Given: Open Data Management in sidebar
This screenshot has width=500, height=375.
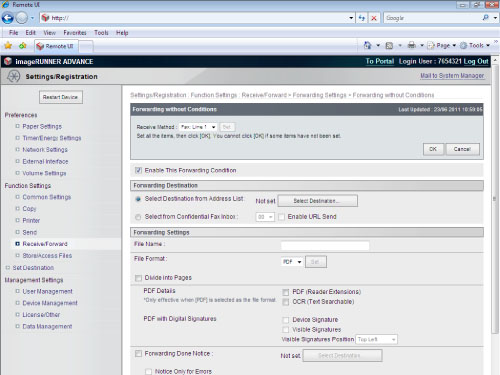Looking at the screenshot, I should tap(47, 326).
